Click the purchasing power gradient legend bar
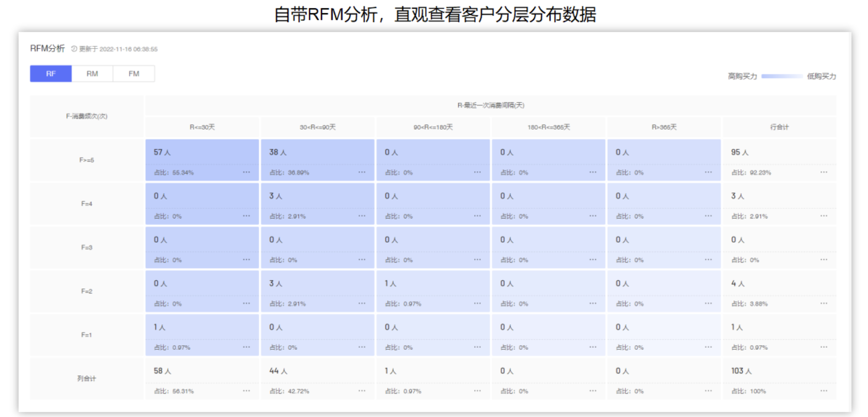The height and width of the screenshot is (417, 868). tap(782, 76)
